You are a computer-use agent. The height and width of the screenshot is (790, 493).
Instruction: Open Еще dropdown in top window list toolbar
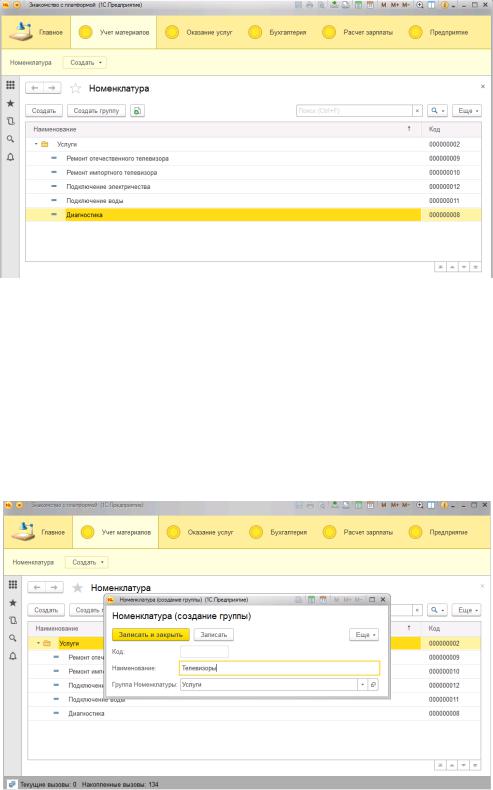coord(467,111)
